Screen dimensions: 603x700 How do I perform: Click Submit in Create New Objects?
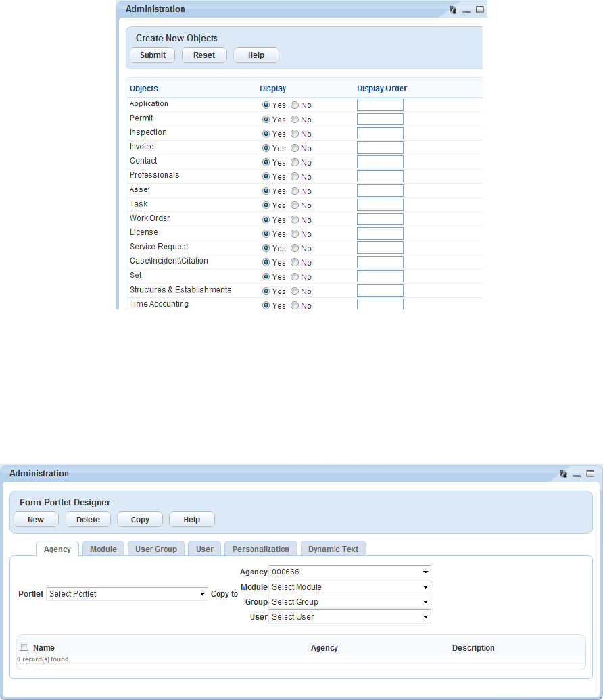tap(152, 55)
